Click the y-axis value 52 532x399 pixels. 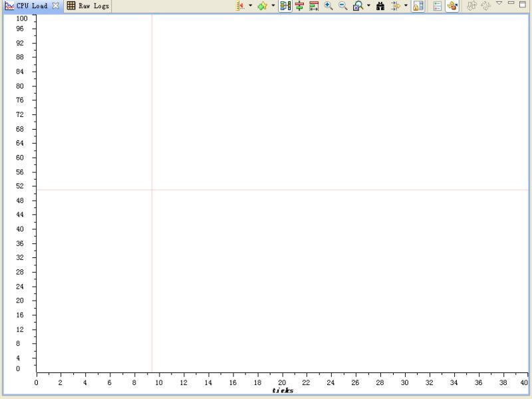(20, 186)
